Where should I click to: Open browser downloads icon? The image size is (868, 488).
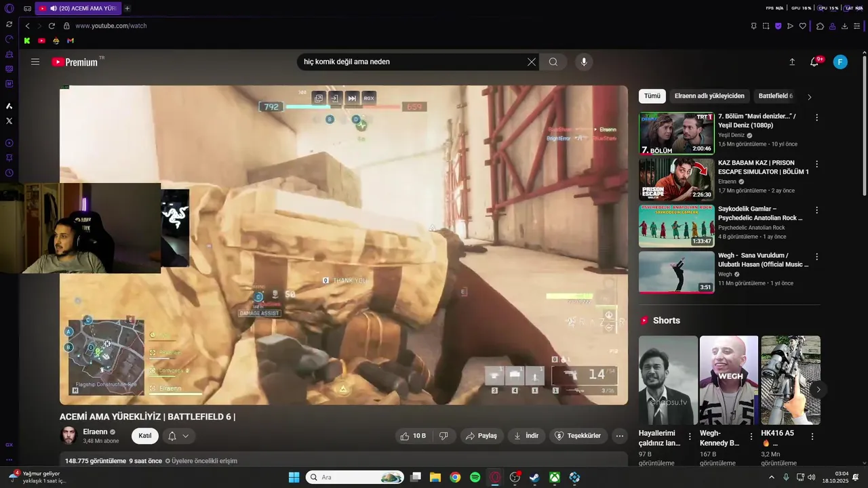(844, 26)
